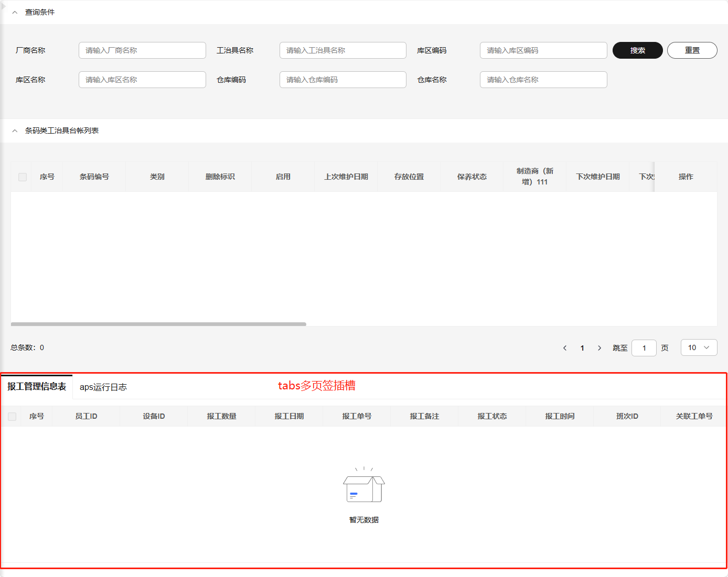Click the 仓库名称 input field
Image resolution: width=728 pixels, height=577 pixels.
[543, 80]
